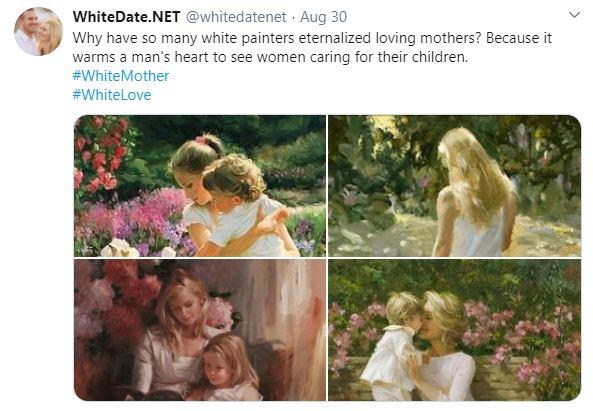Image resolution: width=593 pixels, height=411 pixels.
Task: Open the WhiteDate.NET display name link
Action: pos(126,17)
